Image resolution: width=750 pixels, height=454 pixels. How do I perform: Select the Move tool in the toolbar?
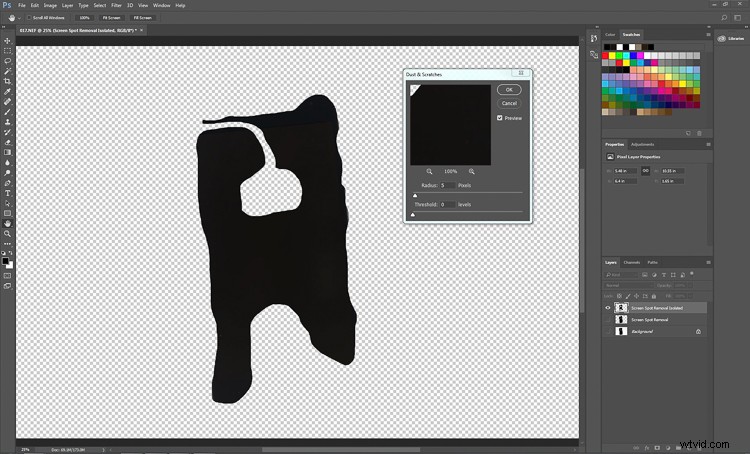[x=7, y=41]
